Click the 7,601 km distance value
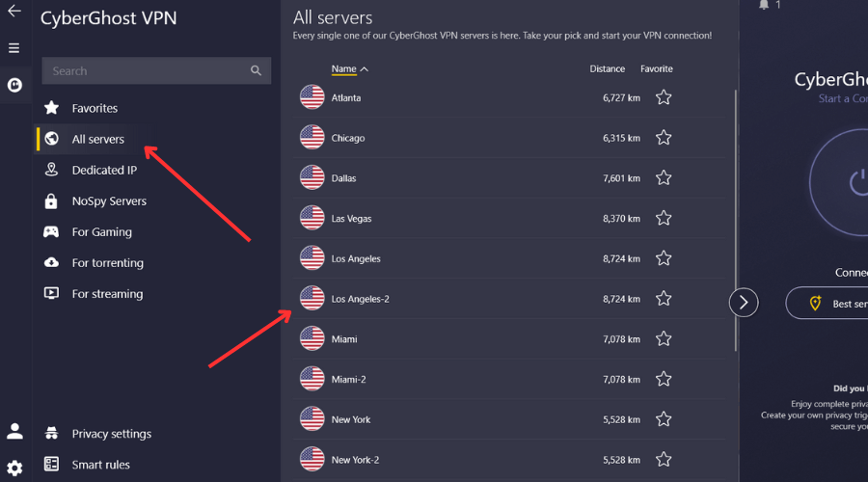The height and width of the screenshot is (482, 868). (622, 178)
